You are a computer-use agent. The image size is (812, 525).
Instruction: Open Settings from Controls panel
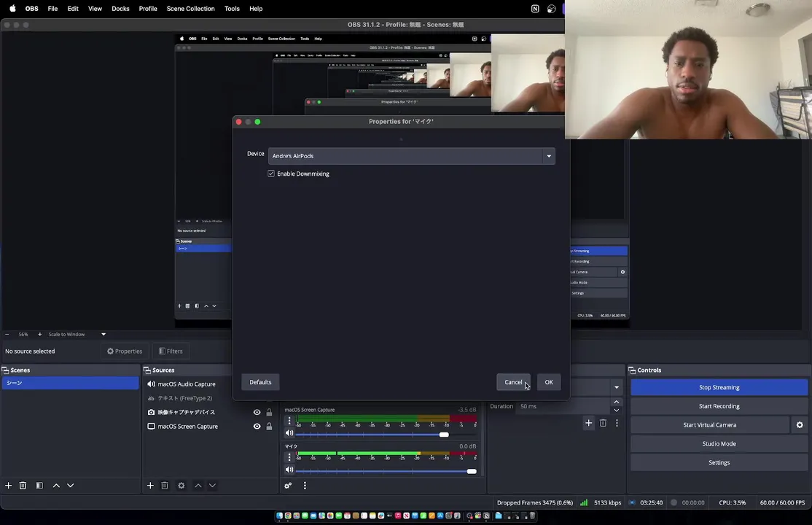(x=719, y=463)
